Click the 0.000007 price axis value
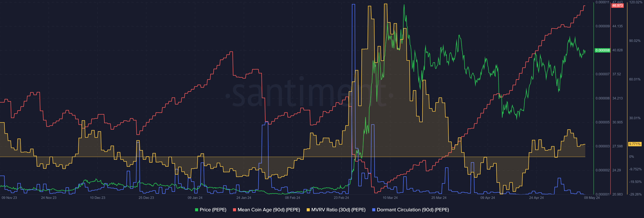This screenshot has width=644, height=218. pyautogui.click(x=603, y=74)
